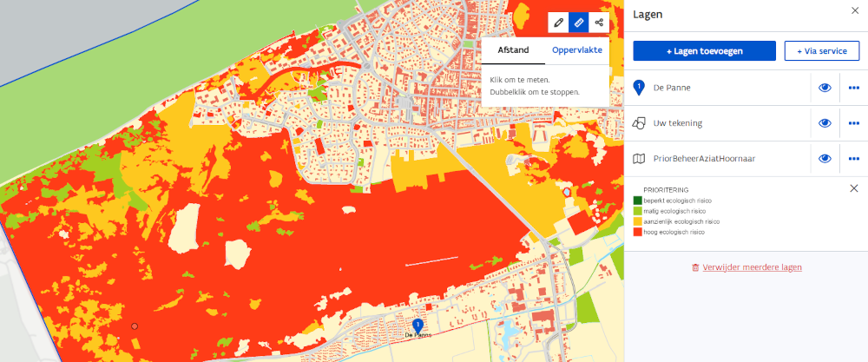
Task: Open the share map option
Action: click(x=599, y=23)
